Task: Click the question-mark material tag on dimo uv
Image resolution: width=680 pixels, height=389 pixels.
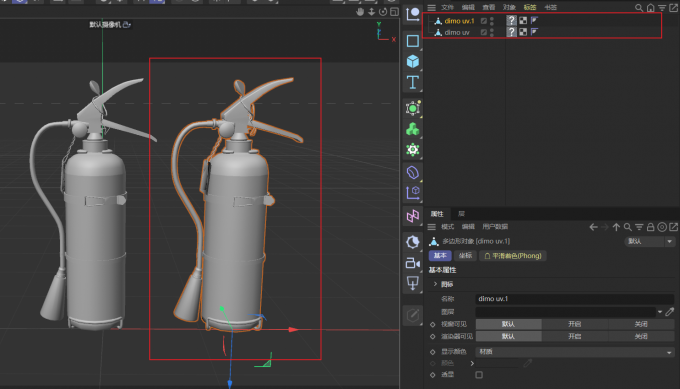Action: point(512,32)
